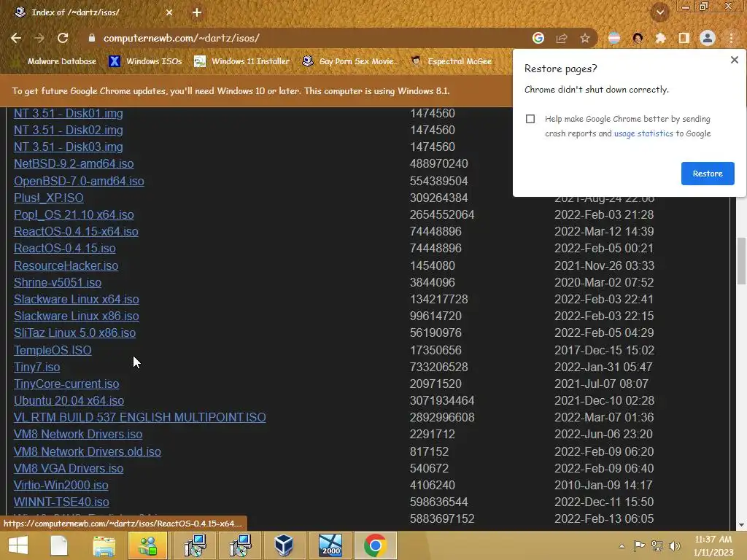Toggle the browser side panel
The width and height of the screenshot is (747, 560).
[x=684, y=38]
